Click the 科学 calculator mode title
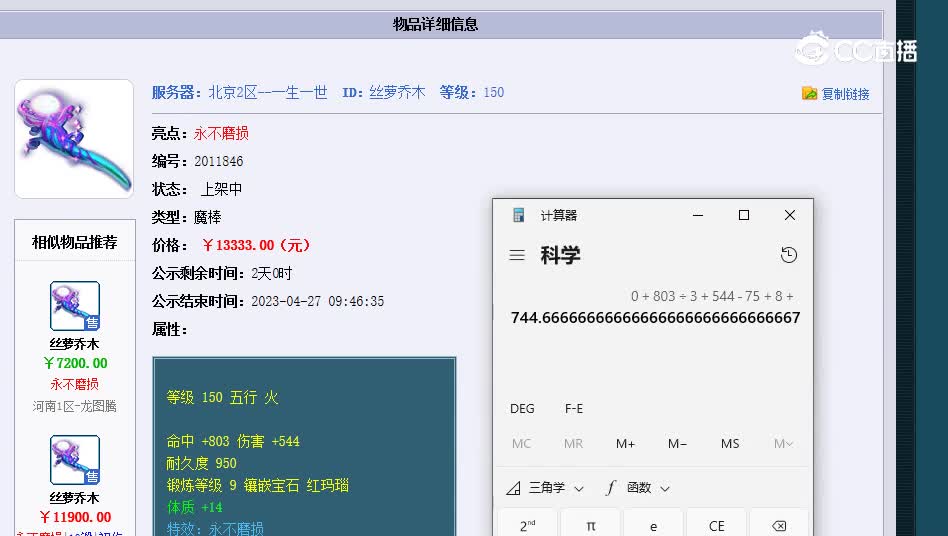948x536 pixels. coord(560,255)
